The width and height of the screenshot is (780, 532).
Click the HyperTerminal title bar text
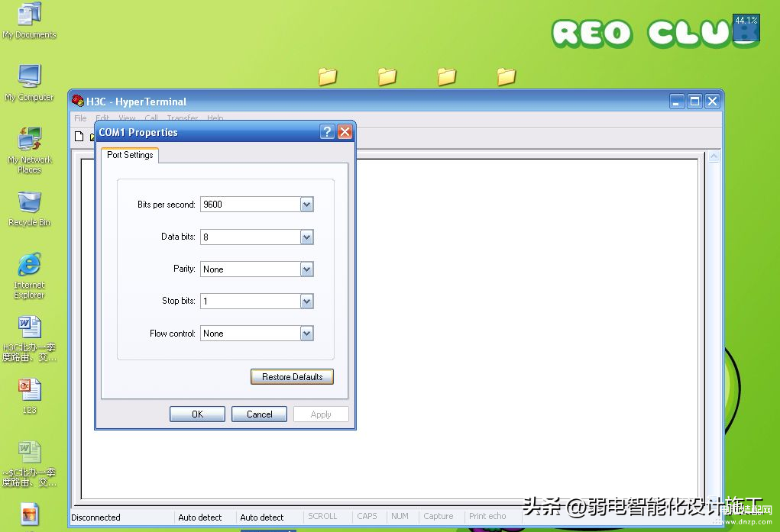coord(136,102)
